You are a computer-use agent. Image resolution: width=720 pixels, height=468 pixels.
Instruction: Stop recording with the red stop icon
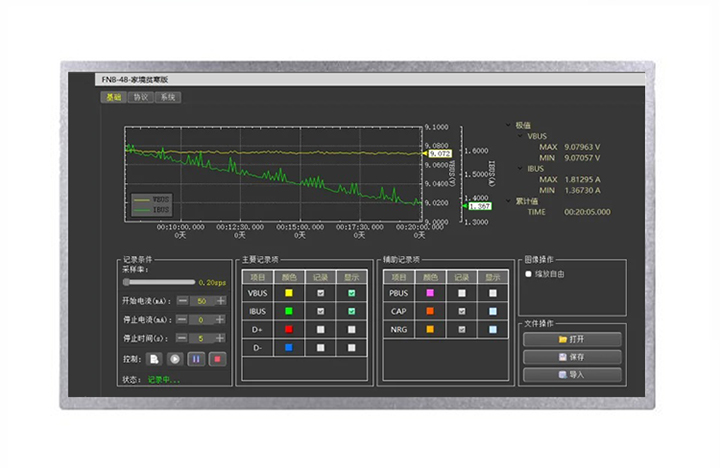(217, 358)
